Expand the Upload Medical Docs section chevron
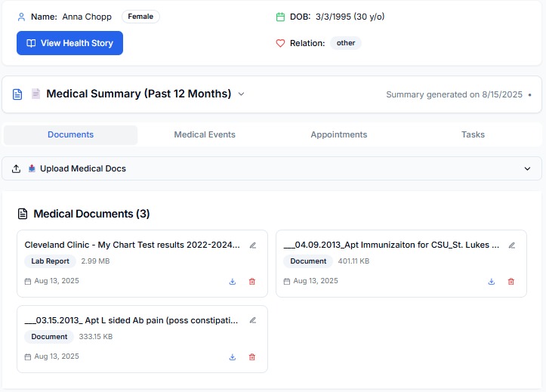 pyautogui.click(x=527, y=168)
